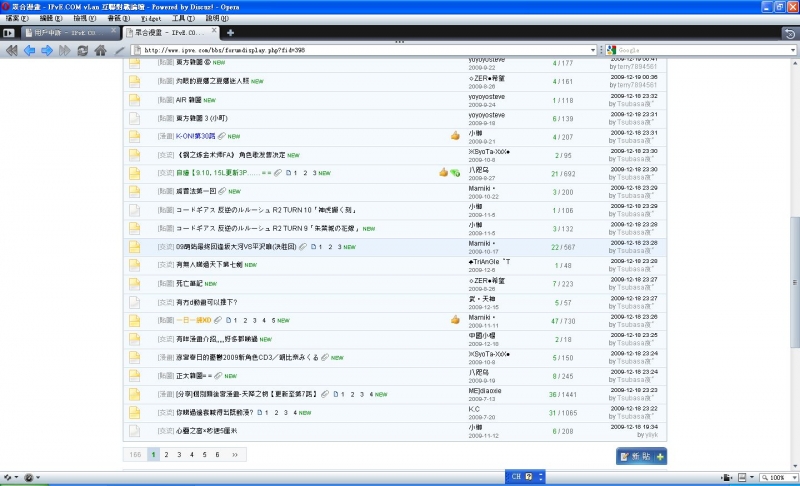Viewport: 800px width, 486px height.
Task: Click the CH language bar indicator
Action: pos(517,477)
